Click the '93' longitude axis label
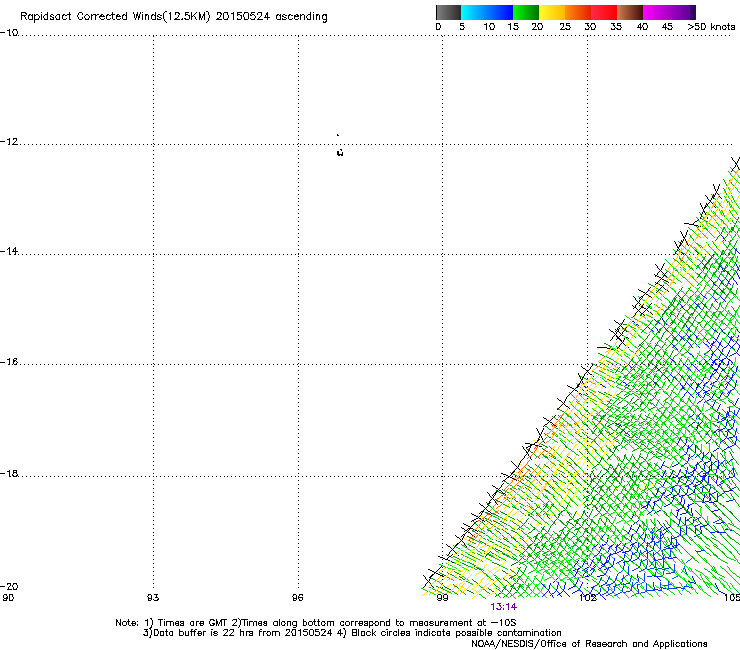 (153, 598)
